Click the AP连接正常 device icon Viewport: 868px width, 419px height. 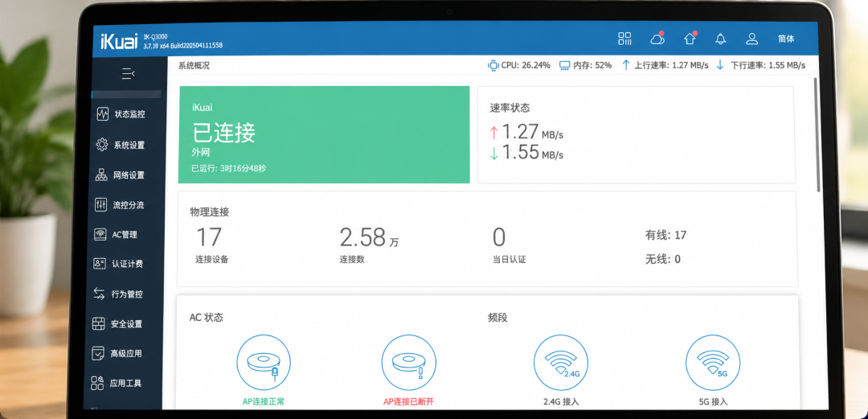pyautogui.click(x=264, y=363)
